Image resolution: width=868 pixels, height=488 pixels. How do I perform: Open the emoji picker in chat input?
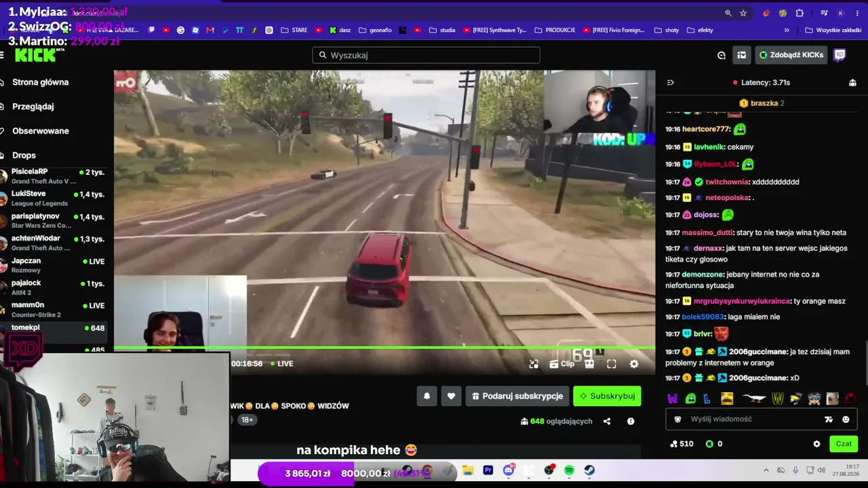[x=846, y=420]
